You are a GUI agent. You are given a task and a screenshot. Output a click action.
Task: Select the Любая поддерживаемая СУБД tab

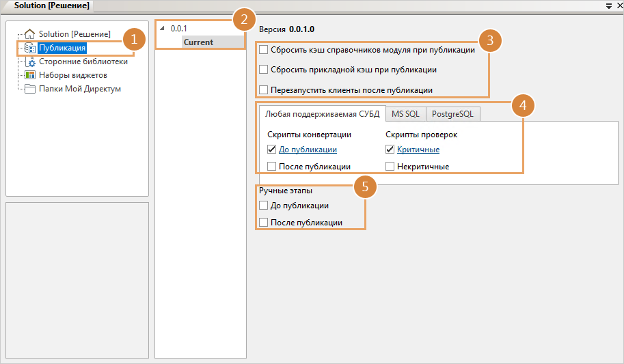pyautogui.click(x=322, y=114)
